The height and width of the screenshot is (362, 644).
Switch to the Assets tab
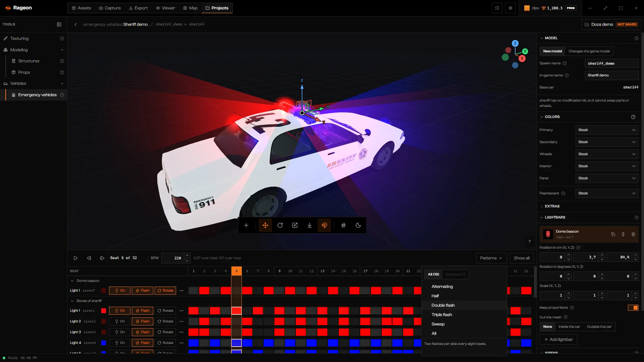(82, 8)
